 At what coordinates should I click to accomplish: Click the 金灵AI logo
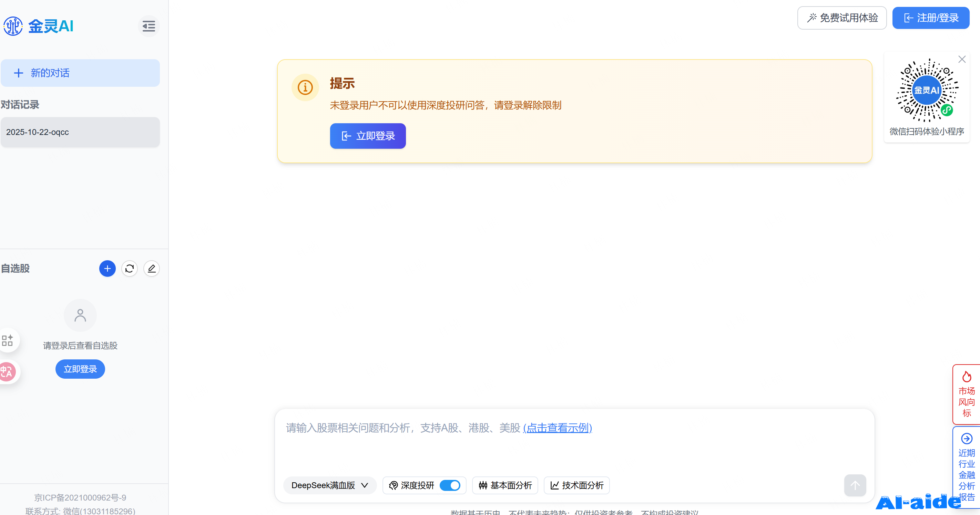39,26
